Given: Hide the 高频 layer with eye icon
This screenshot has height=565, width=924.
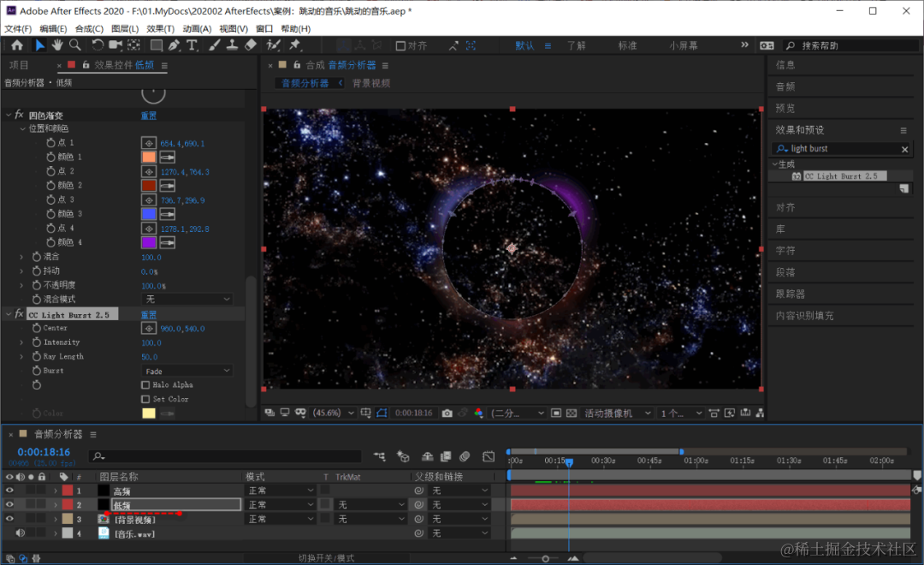Looking at the screenshot, I should [x=10, y=491].
